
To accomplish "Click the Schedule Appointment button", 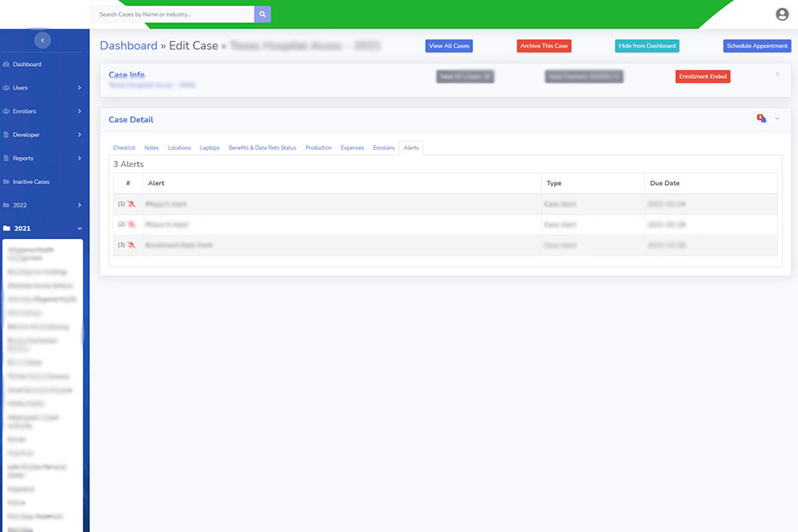I will (757, 45).
